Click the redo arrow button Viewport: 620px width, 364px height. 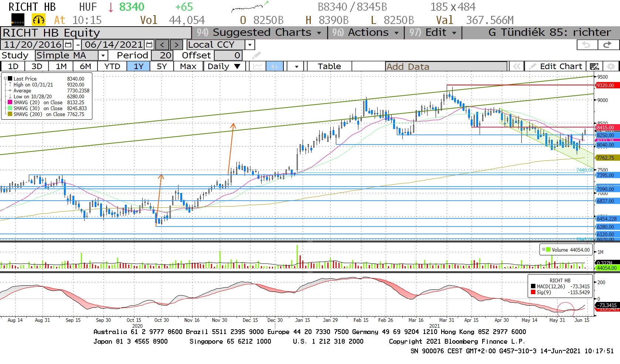pyautogui.click(x=607, y=45)
